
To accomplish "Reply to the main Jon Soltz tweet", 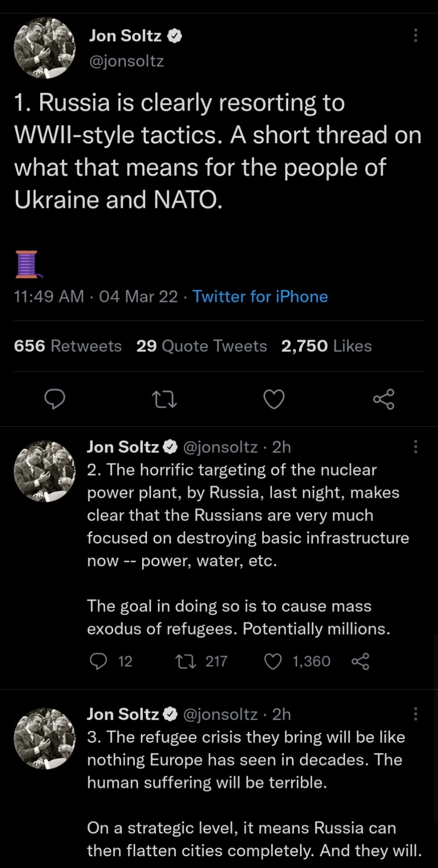I will coord(55,399).
